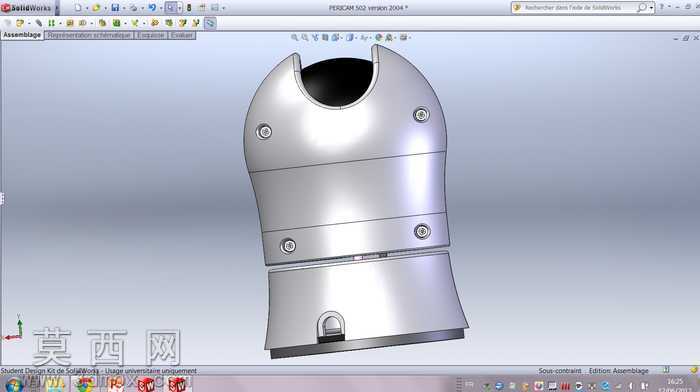Open PowerPoint from the taskbar
700x392 pixels.
click(x=115, y=384)
